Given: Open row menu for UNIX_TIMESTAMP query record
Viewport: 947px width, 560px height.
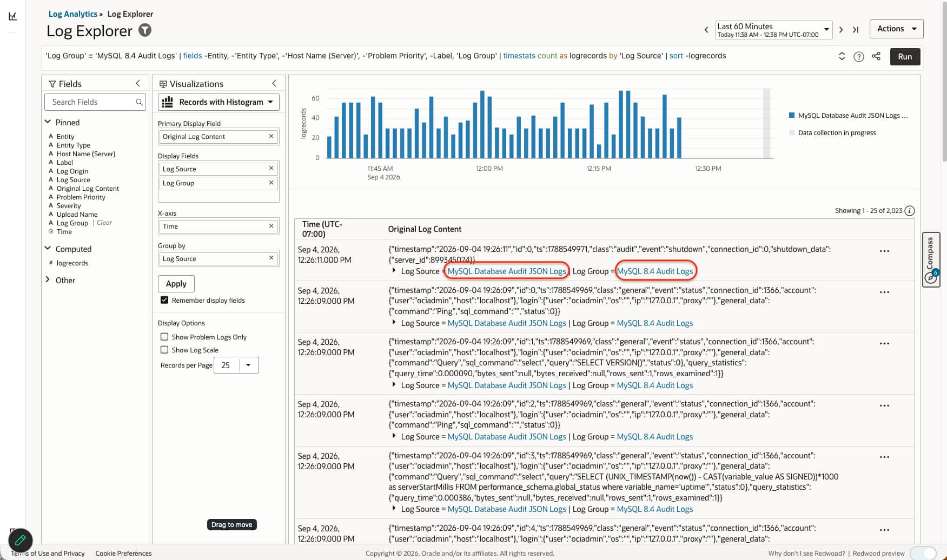Looking at the screenshot, I should (x=884, y=457).
